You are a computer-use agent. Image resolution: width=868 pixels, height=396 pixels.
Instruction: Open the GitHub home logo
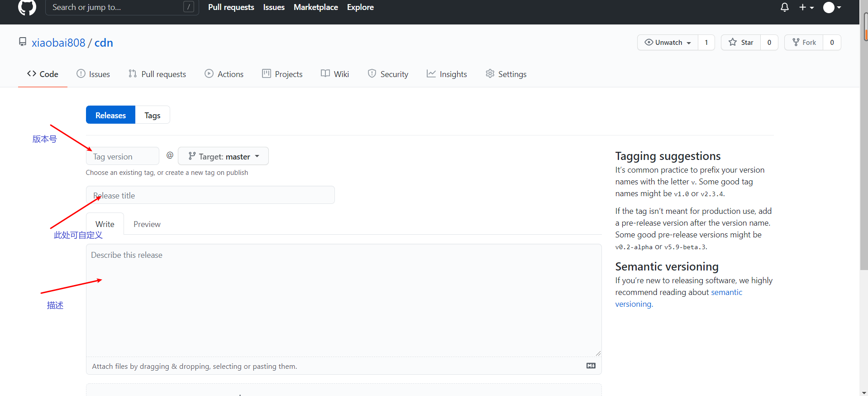[x=27, y=7]
